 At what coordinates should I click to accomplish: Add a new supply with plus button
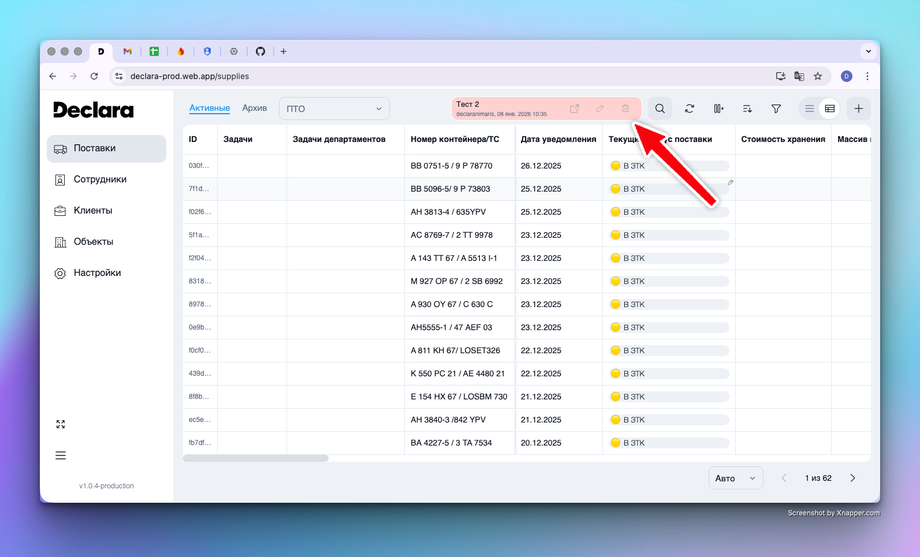tap(858, 109)
